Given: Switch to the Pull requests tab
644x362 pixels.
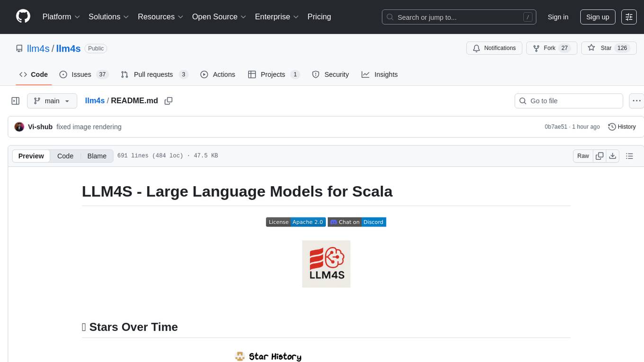Looking at the screenshot, I should click(154, 74).
